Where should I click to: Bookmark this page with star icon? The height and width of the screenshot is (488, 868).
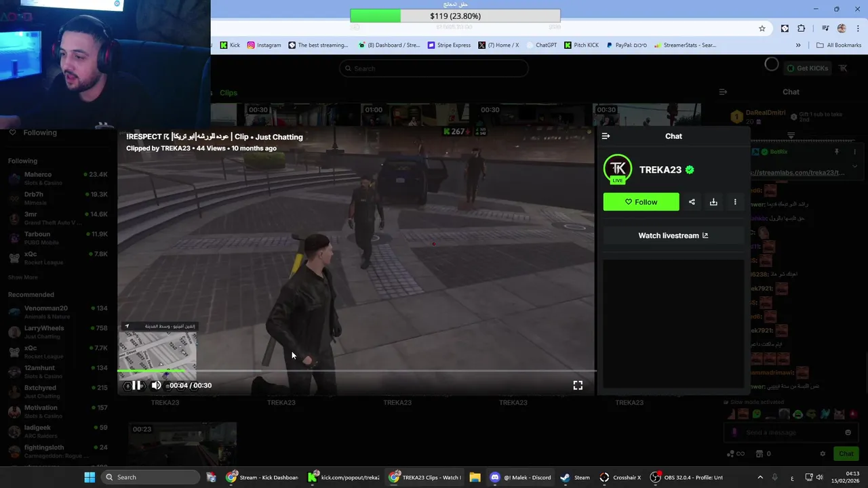pos(762,28)
